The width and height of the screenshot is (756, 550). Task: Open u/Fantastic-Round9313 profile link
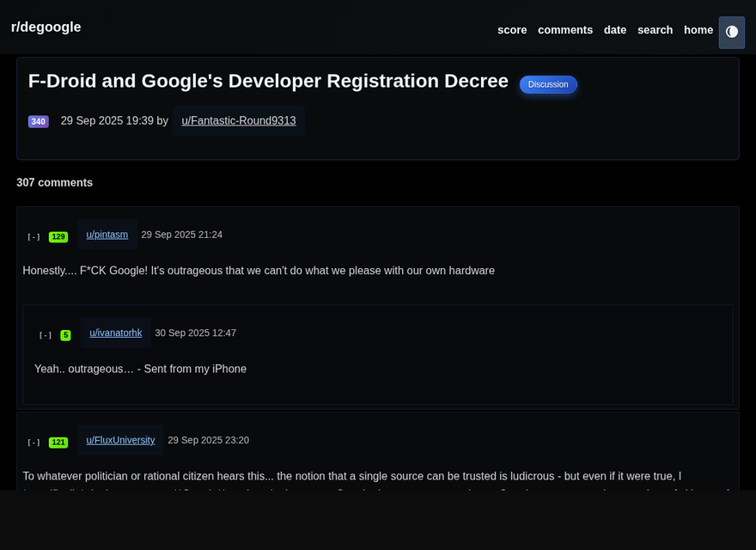[x=239, y=120]
